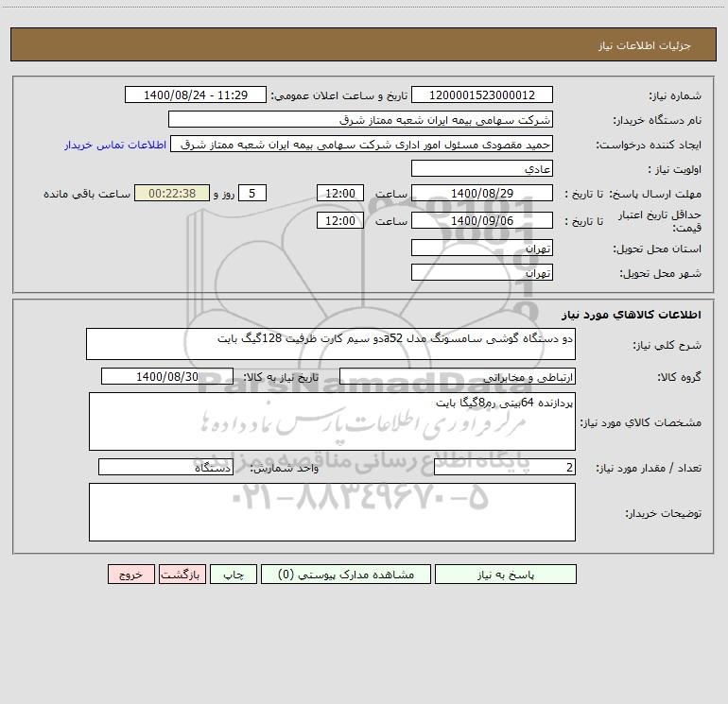Click label 'شماره نیاز:'
This screenshot has width=728, height=704.
point(675,96)
